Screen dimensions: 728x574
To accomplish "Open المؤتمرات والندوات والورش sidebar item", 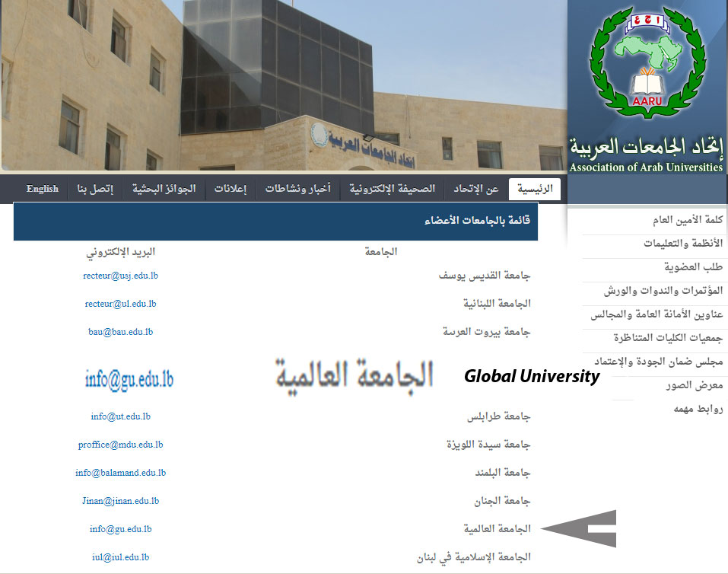I will click(663, 291).
